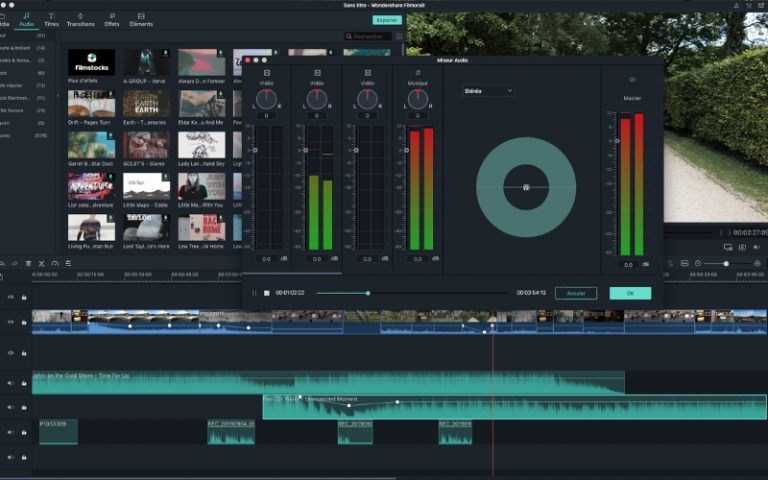Mute the Unexpected Moment audio track
Screen dimensions: 768x480
click(x=11, y=408)
